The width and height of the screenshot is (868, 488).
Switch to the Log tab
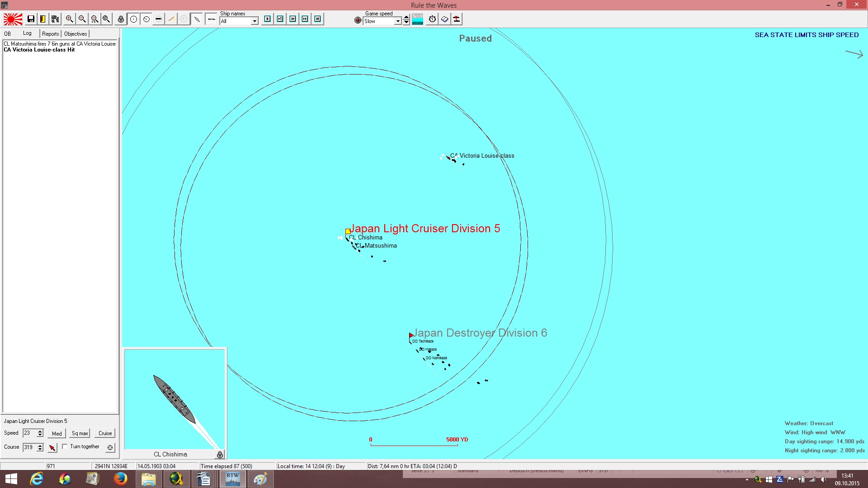point(28,33)
